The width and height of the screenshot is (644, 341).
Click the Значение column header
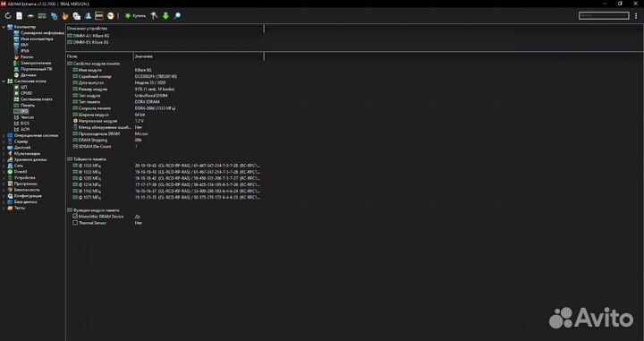click(199, 56)
